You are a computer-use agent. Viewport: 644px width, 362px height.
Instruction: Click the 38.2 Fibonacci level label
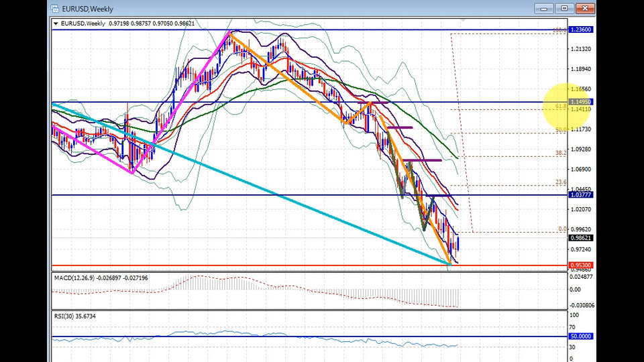(561, 153)
